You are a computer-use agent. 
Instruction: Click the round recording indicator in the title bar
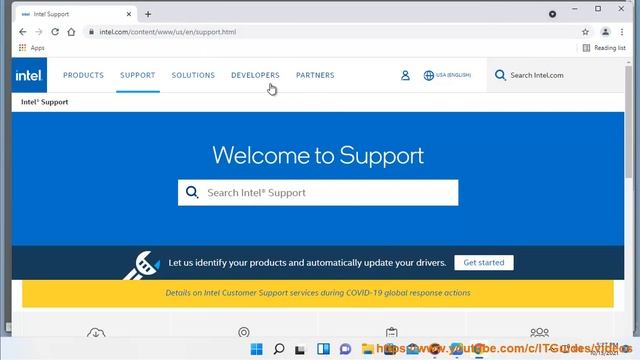552,14
